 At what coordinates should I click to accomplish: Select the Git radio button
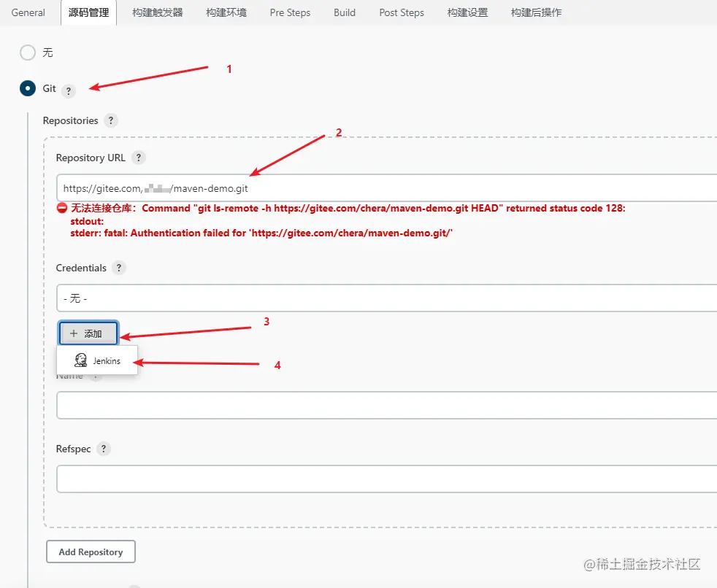28,88
